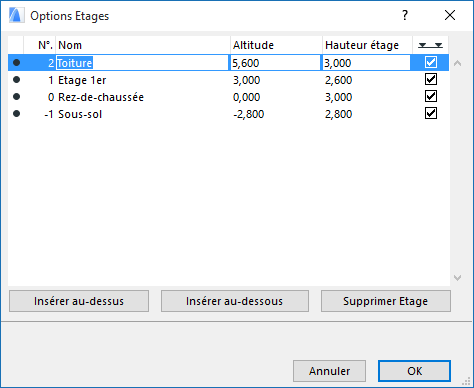Click Rez-de-chaussée height value 3,000

tap(338, 97)
